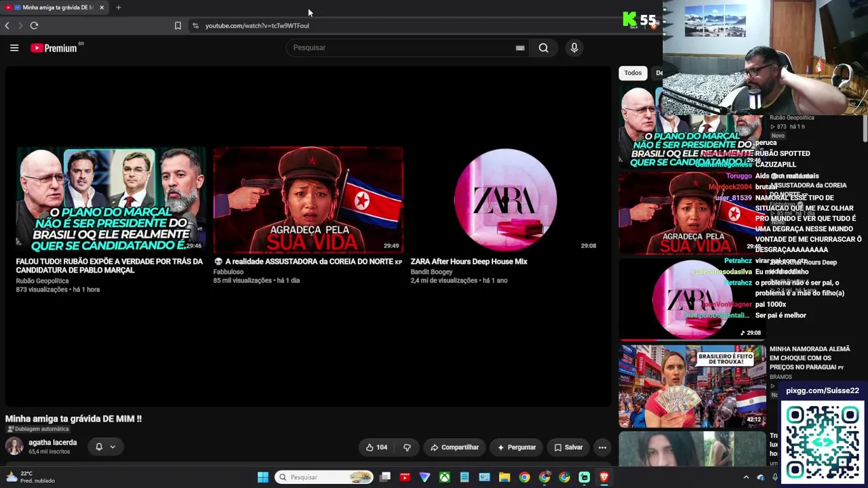Show hidden system tray icons
Image resolution: width=868 pixels, height=488 pixels.
point(746,477)
